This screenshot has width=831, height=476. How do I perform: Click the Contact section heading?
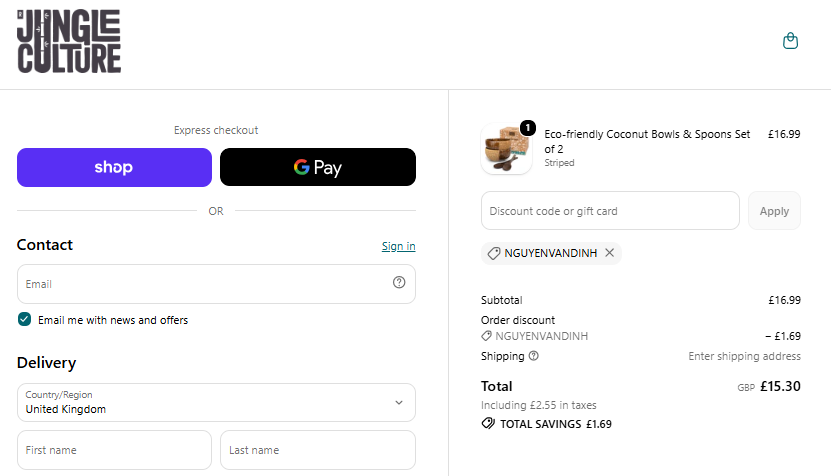click(x=45, y=245)
